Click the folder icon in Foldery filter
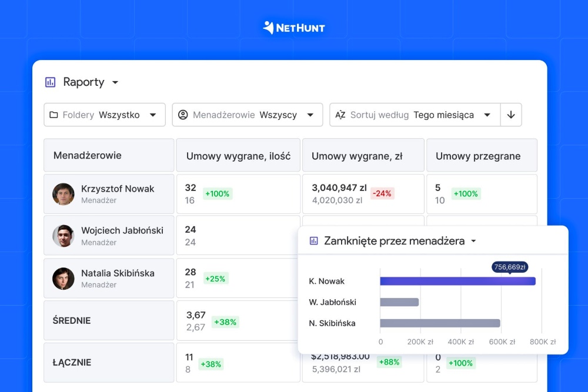The height and width of the screenshot is (392, 588). pyautogui.click(x=54, y=115)
